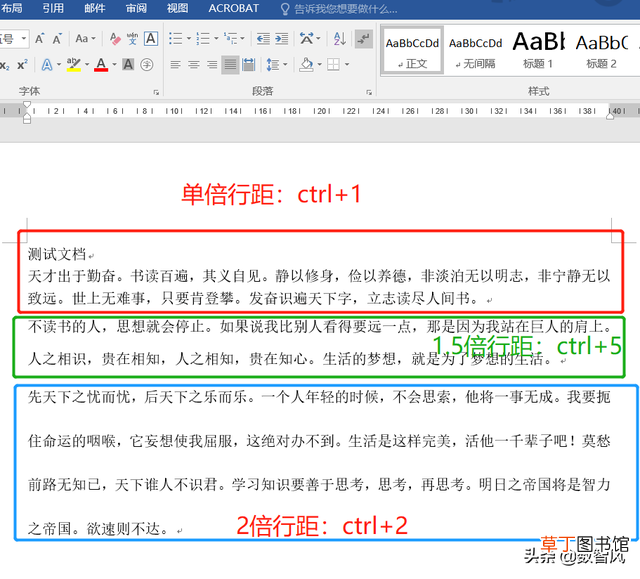Toggle subscript formatting
640x579 pixels.
pyautogui.click(x=4, y=65)
